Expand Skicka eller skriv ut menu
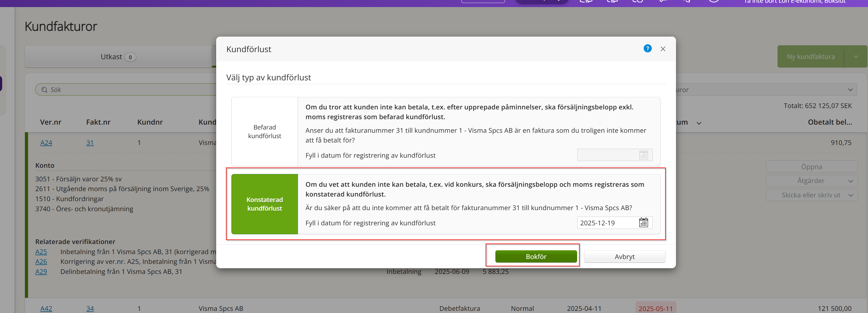This screenshot has width=868, height=313. pos(812,195)
